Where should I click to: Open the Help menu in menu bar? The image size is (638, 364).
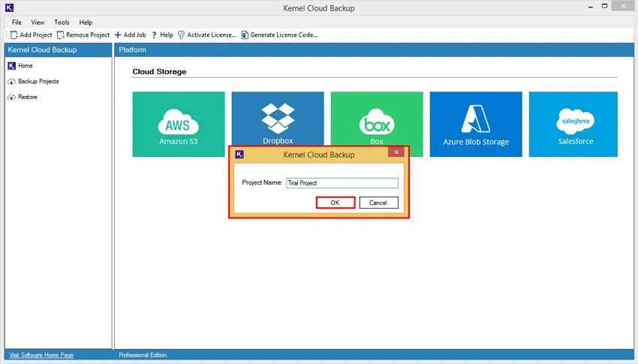[x=86, y=23]
